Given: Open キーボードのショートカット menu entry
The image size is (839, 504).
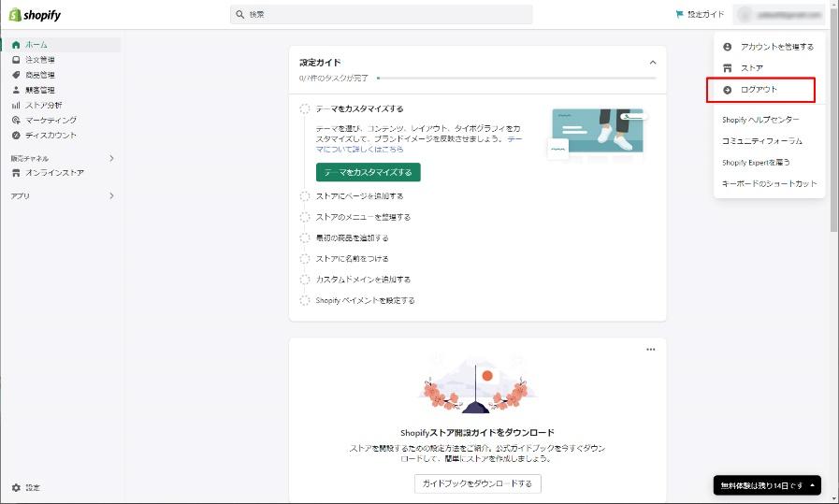Looking at the screenshot, I should 770,183.
